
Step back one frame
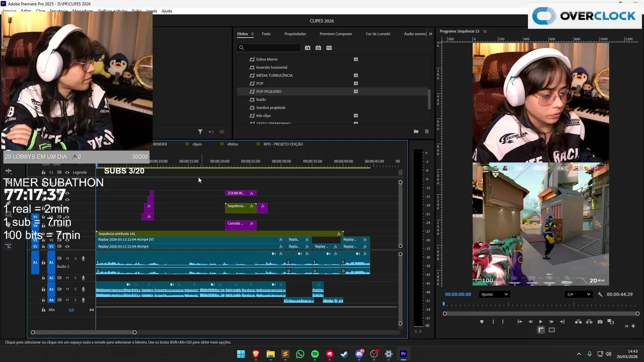coord(530,322)
